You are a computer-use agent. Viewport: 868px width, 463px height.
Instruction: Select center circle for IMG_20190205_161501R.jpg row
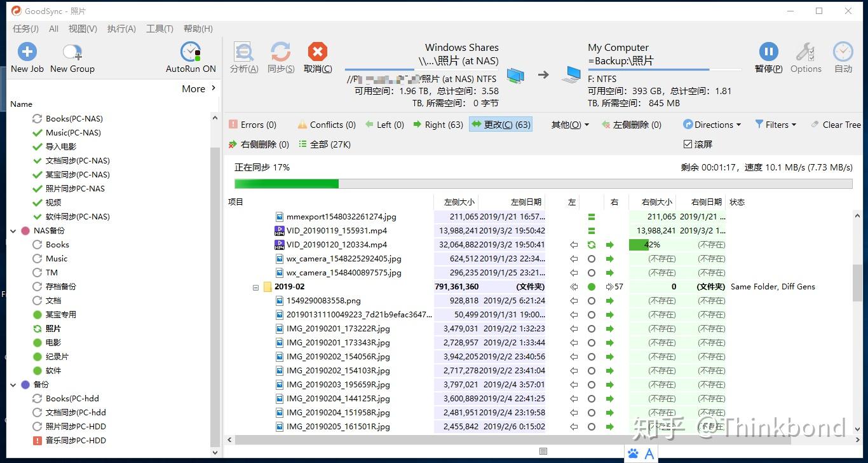point(592,427)
